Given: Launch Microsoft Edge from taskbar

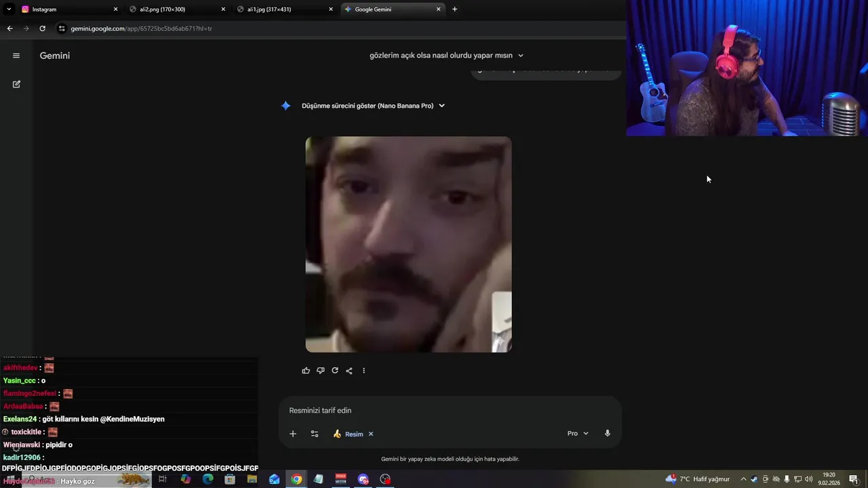Looking at the screenshot, I should click(x=208, y=479).
